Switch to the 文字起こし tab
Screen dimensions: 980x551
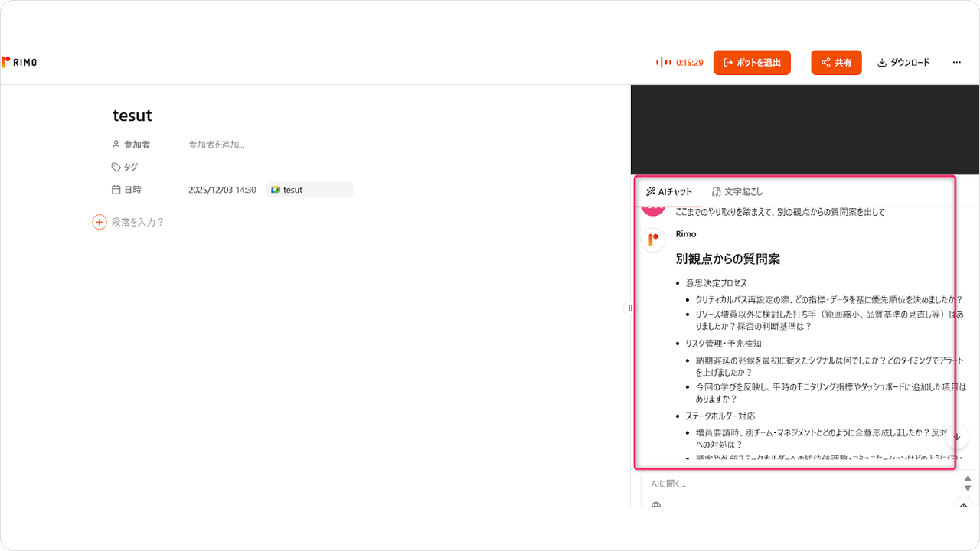[x=737, y=192]
